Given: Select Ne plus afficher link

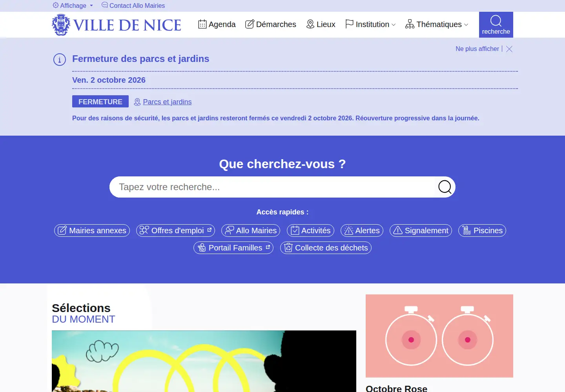Looking at the screenshot, I should tap(477, 49).
